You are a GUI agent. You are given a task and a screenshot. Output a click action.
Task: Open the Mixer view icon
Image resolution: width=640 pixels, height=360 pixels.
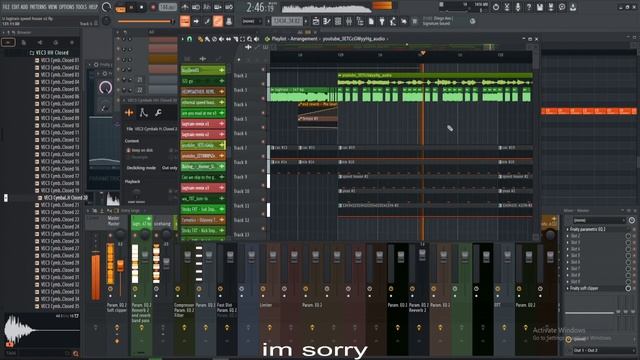pyautogui.click(x=349, y=21)
